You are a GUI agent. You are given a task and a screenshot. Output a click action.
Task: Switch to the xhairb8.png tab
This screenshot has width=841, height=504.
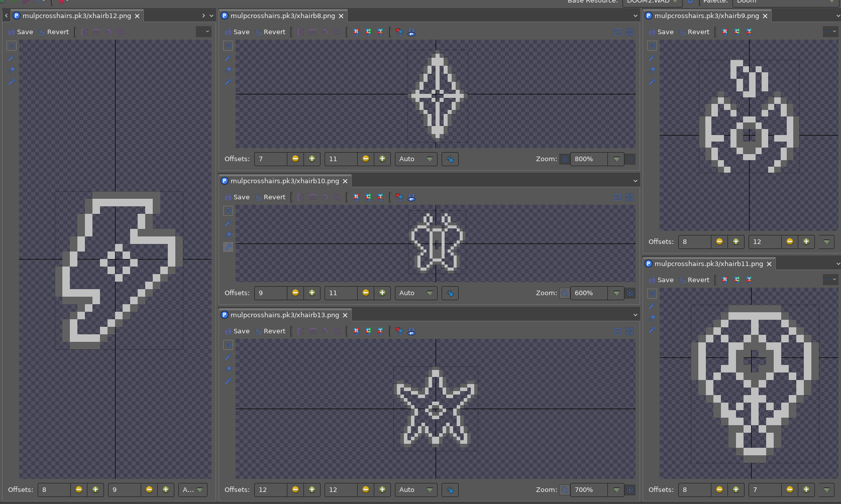pos(283,16)
